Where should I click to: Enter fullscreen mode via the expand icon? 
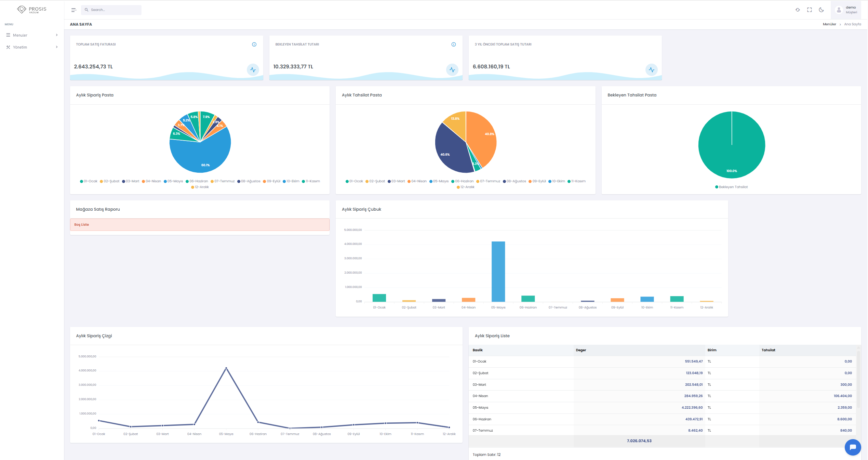coord(809,10)
